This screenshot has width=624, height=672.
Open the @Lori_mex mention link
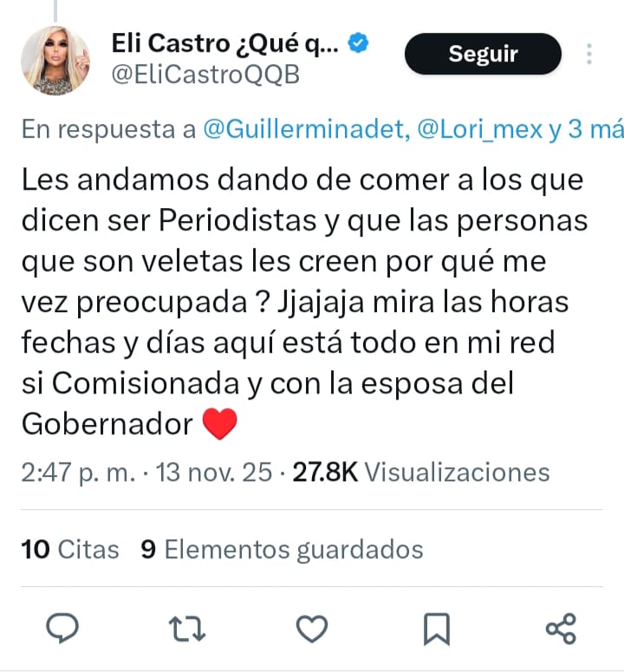pyautogui.click(x=479, y=129)
